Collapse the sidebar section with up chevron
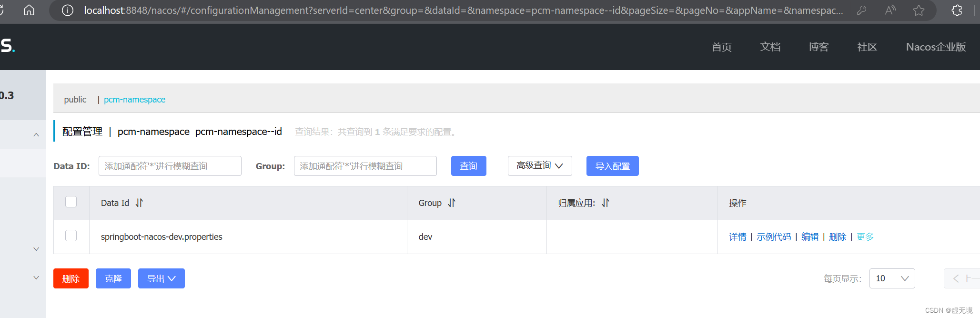 point(36,135)
